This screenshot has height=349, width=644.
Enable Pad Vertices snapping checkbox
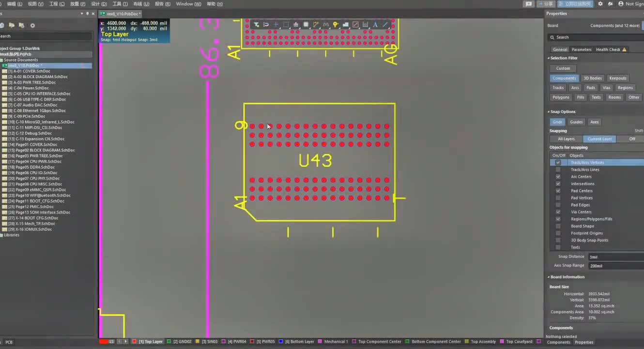(x=558, y=198)
